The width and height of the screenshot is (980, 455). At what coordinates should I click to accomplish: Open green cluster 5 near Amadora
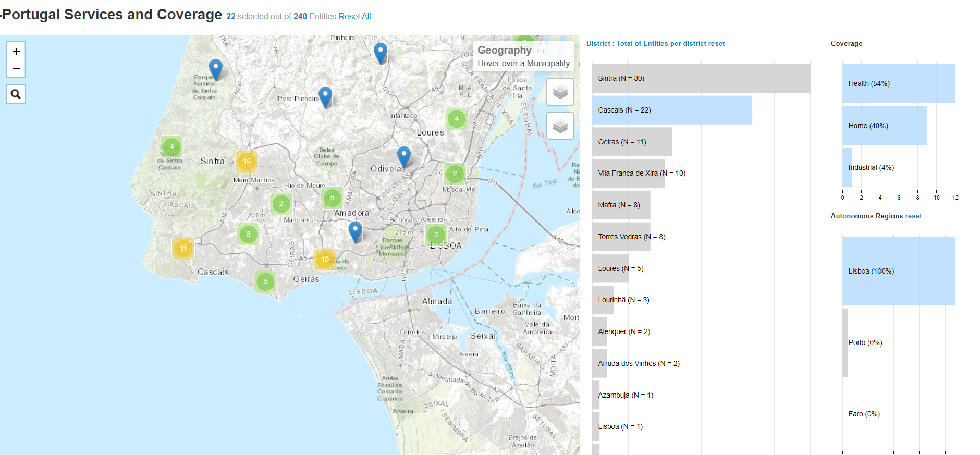[x=332, y=198]
